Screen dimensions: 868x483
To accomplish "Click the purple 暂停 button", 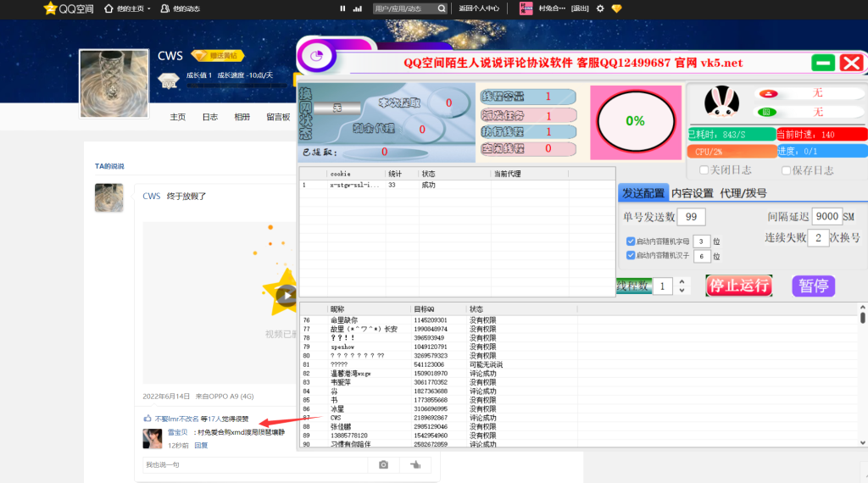I will (x=813, y=286).
